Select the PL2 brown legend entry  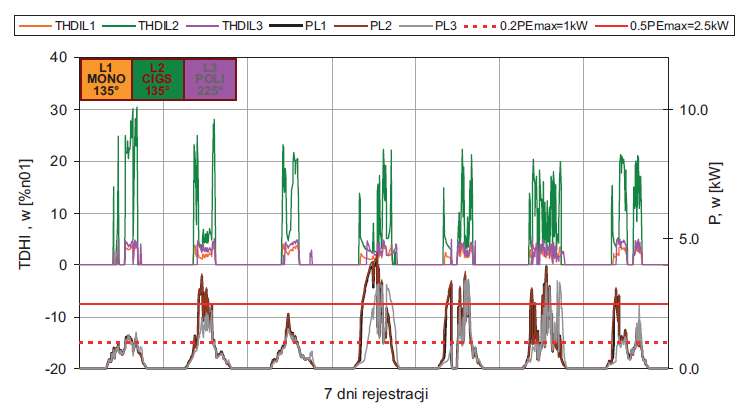[x=363, y=26]
